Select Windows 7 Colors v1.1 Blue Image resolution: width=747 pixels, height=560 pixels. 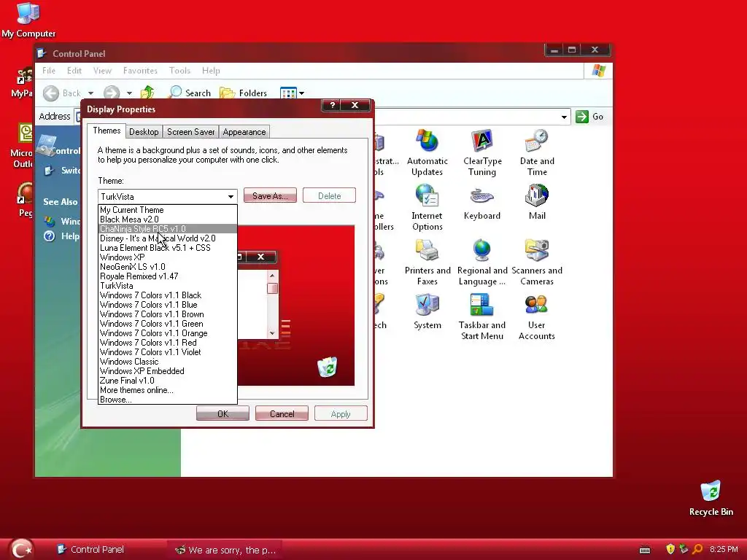(x=167, y=305)
